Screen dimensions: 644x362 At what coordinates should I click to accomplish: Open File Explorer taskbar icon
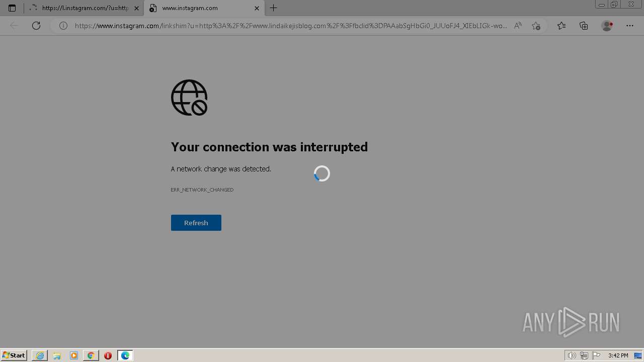pyautogui.click(x=57, y=355)
